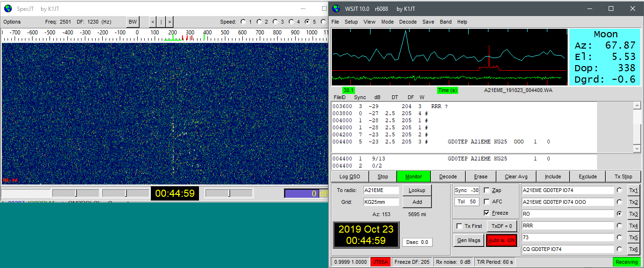
Task: Click the Gen Msgs button
Action: point(469,240)
